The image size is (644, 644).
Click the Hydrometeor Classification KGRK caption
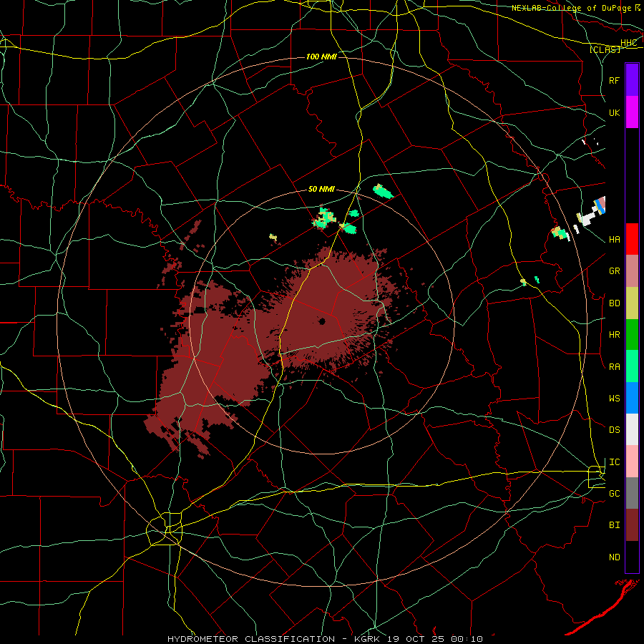pyautogui.click(x=325, y=639)
